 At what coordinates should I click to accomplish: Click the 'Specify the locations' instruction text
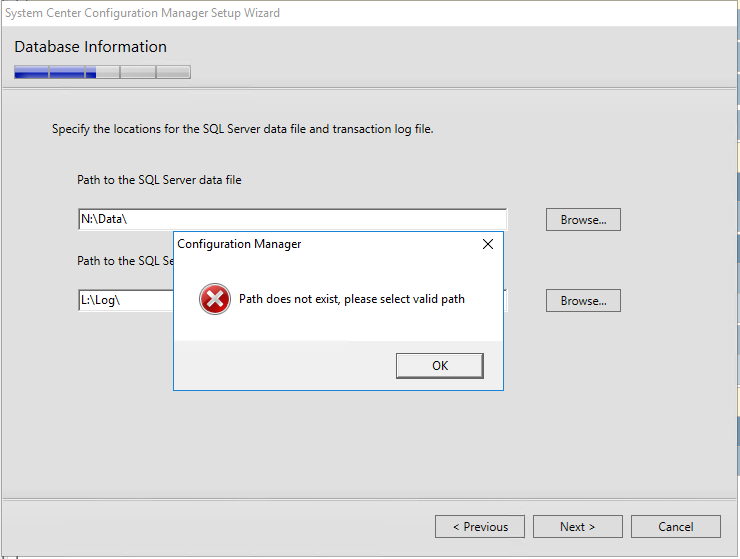(243, 129)
